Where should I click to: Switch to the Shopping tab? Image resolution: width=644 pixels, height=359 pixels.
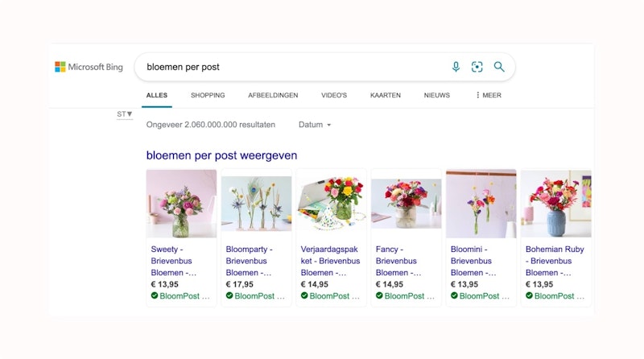(208, 95)
